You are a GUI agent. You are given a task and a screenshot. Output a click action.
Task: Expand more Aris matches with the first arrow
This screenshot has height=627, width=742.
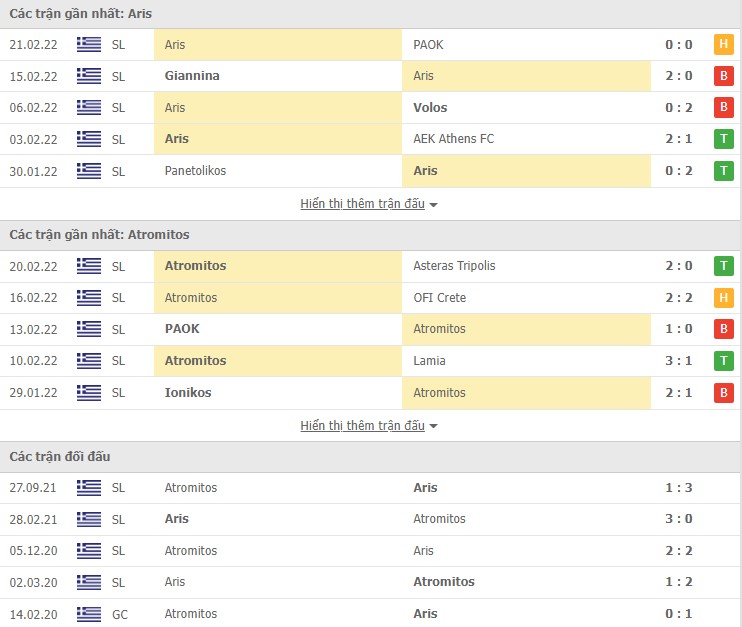pos(433,205)
